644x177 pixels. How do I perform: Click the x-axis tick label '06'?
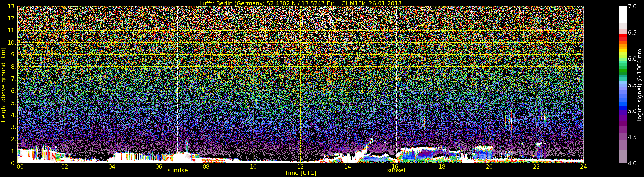[x=159, y=167]
